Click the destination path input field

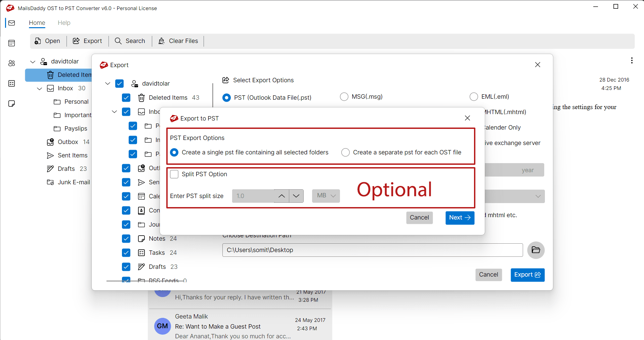(x=373, y=250)
